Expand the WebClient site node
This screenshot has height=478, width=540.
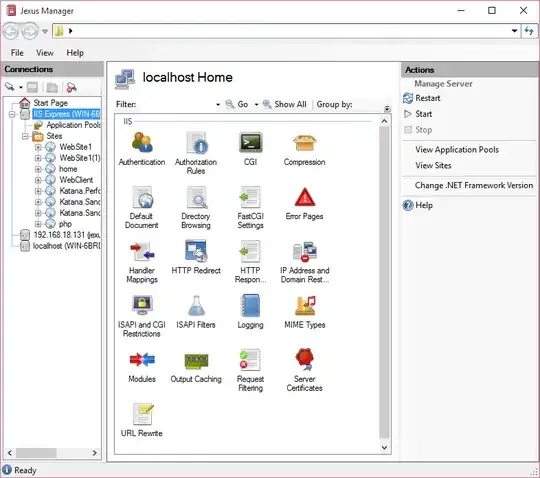point(38,180)
